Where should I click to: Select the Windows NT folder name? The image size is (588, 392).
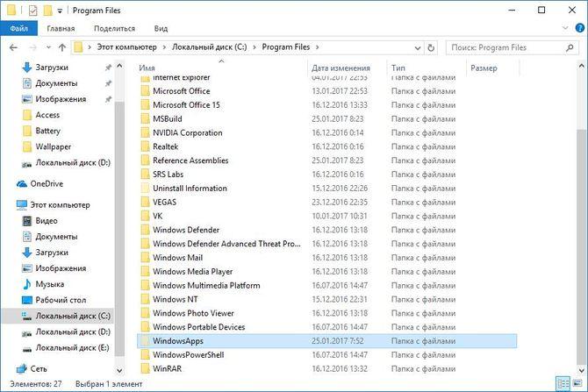(176, 299)
